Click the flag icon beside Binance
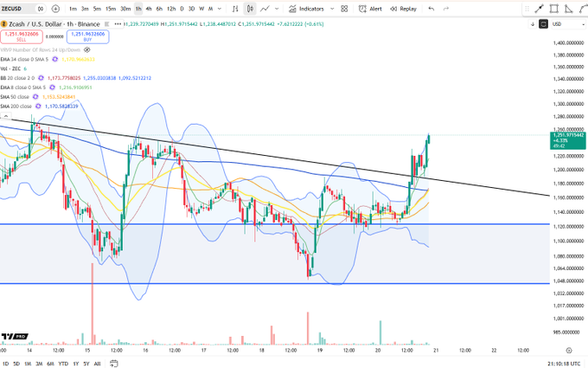 tap(107, 24)
